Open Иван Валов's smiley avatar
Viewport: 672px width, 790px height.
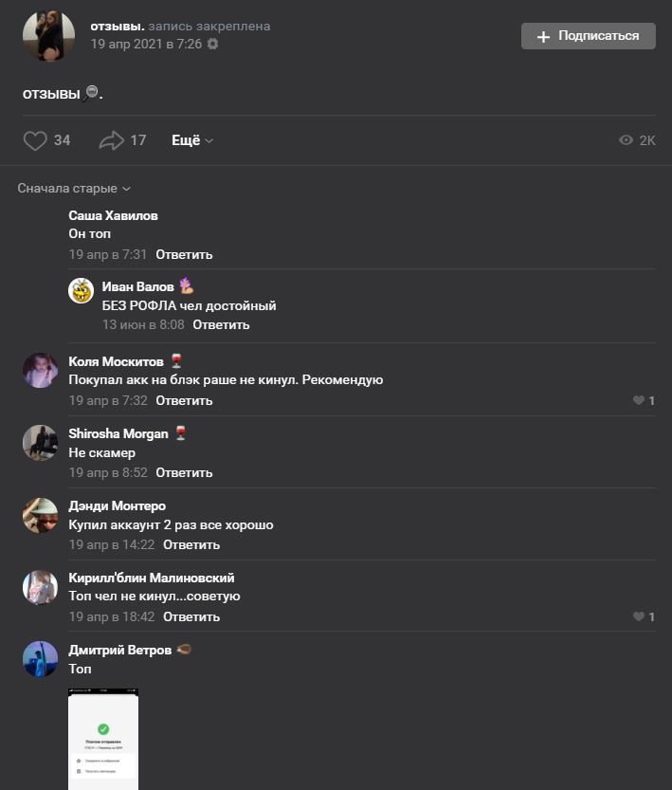(x=82, y=291)
